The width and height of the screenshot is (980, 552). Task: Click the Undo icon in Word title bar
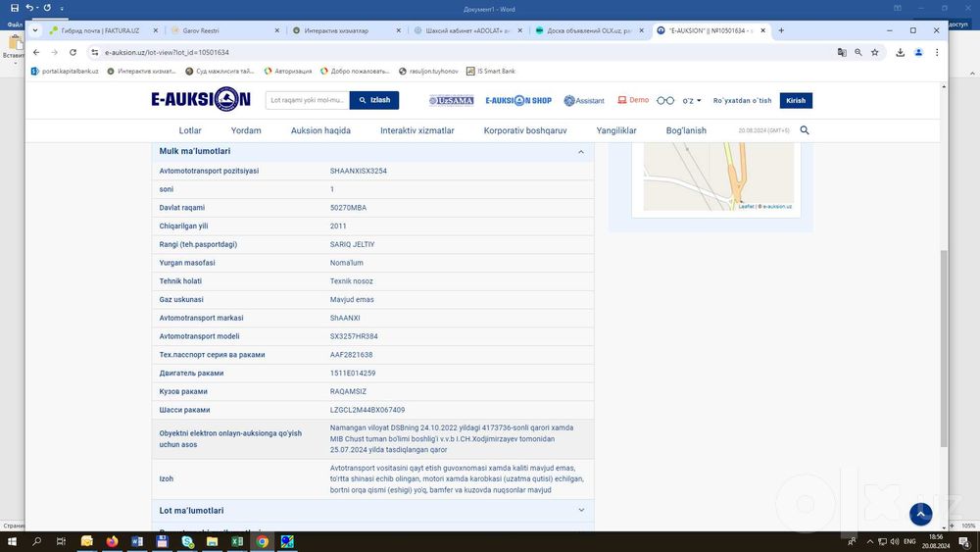click(x=28, y=8)
